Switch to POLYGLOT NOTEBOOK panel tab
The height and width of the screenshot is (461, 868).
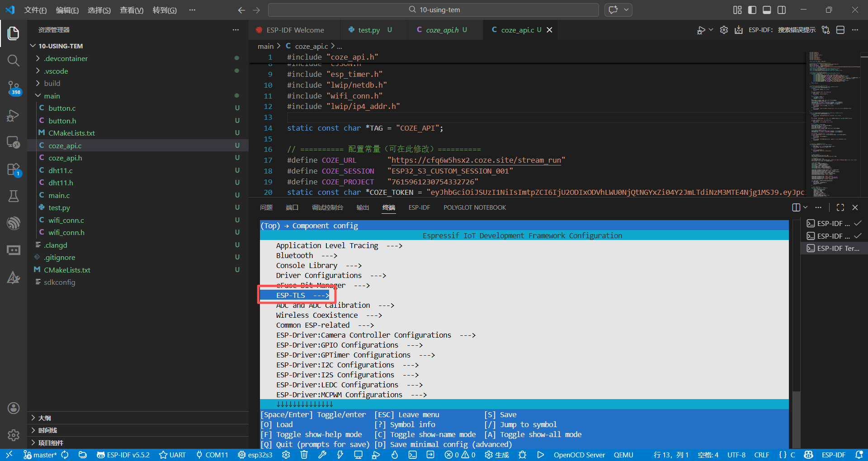[475, 207]
